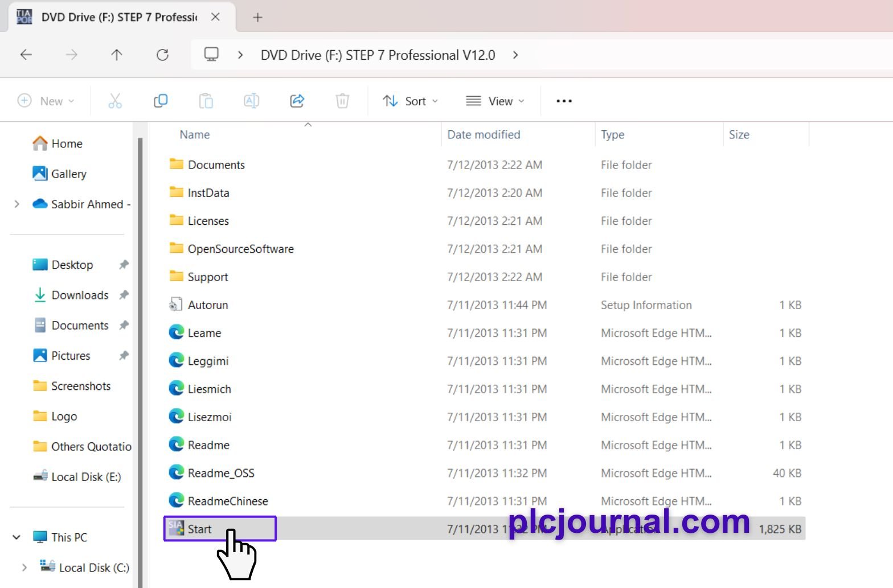
Task: Click the Paste clipboard icon
Action: click(206, 101)
